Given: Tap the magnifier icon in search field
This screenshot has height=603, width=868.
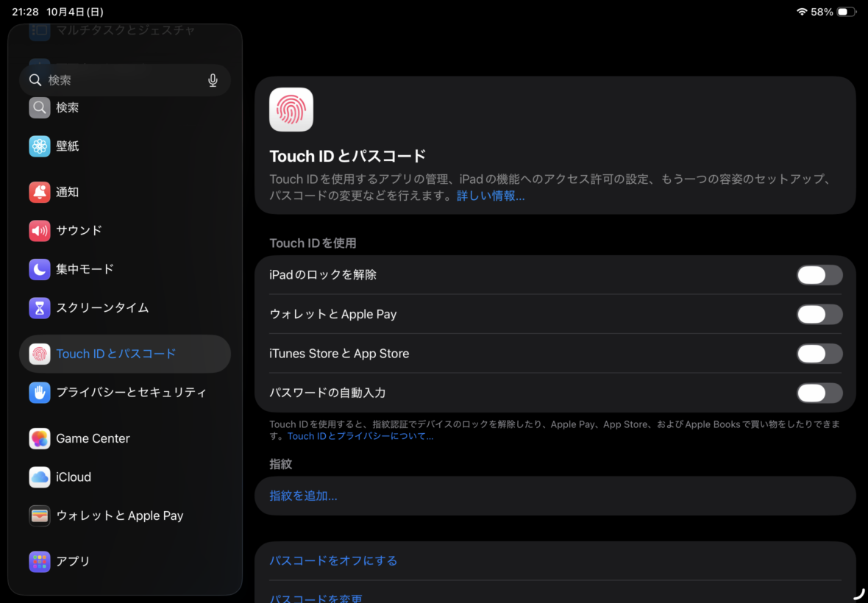Looking at the screenshot, I should click(x=35, y=80).
